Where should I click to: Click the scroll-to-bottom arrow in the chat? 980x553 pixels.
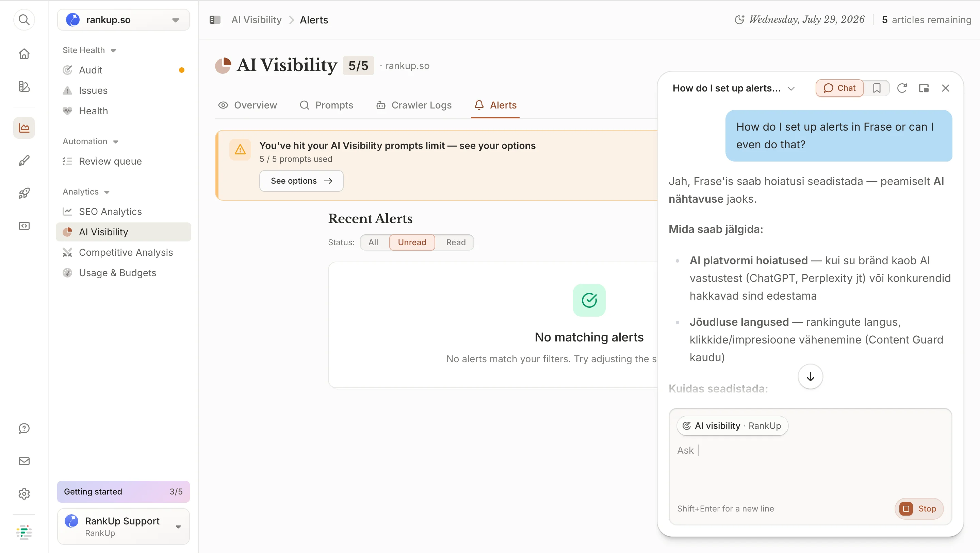coord(810,376)
